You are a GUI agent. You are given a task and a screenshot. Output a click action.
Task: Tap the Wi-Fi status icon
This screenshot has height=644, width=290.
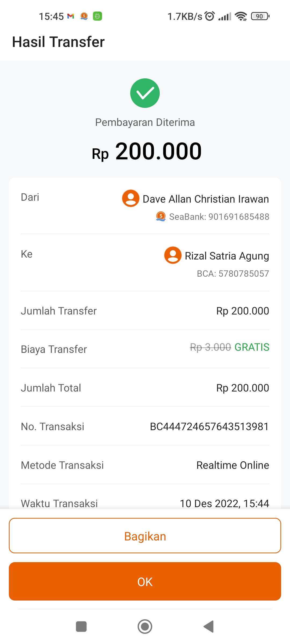pos(241,16)
